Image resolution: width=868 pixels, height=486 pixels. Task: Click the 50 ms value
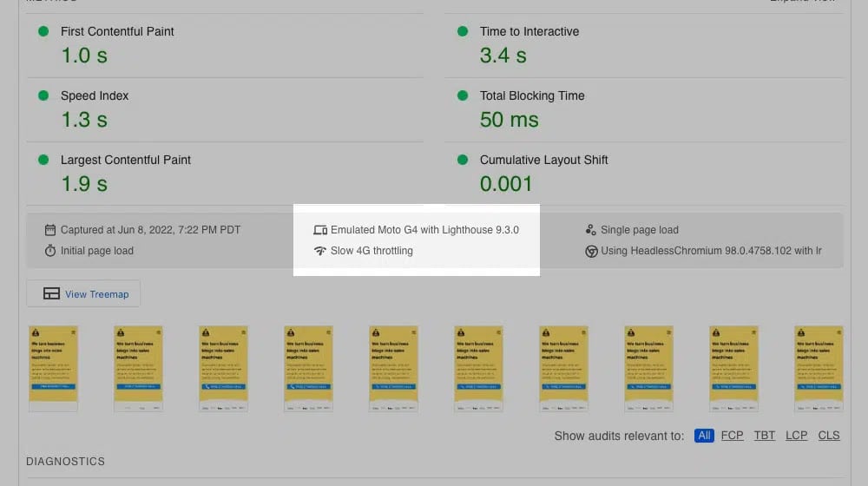click(x=510, y=120)
